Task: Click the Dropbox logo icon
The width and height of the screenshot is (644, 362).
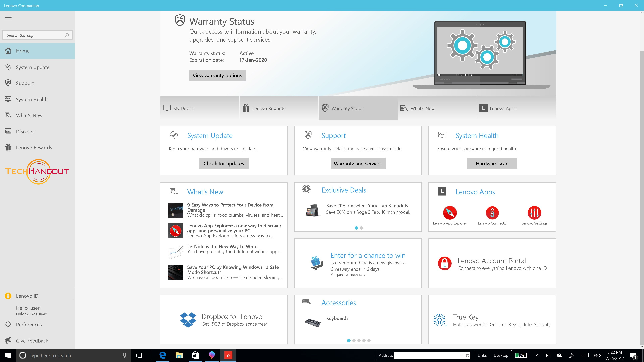Action: (x=188, y=320)
